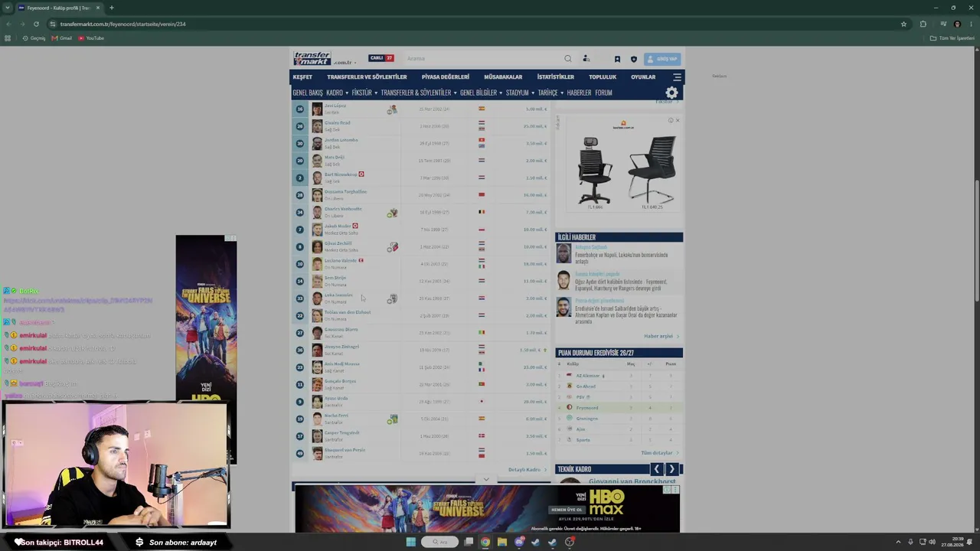Expand the squad table with chevron below
980x551 pixels.
click(486, 480)
